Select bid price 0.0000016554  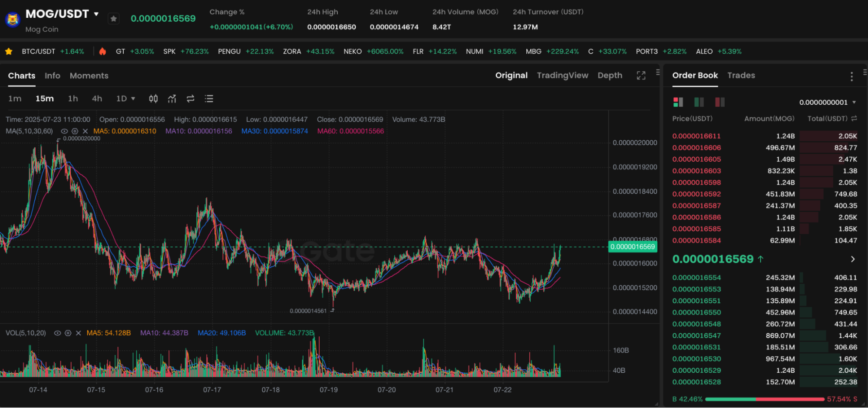coord(696,277)
